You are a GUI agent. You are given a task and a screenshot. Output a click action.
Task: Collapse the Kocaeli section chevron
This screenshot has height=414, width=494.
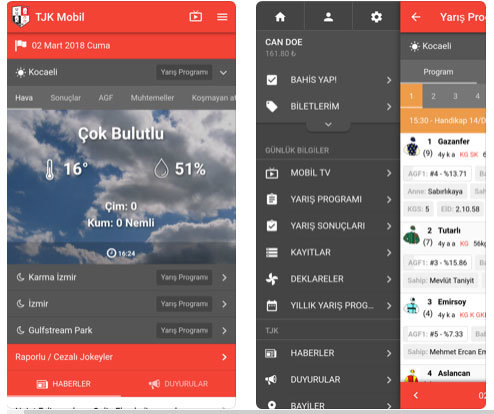[223, 72]
